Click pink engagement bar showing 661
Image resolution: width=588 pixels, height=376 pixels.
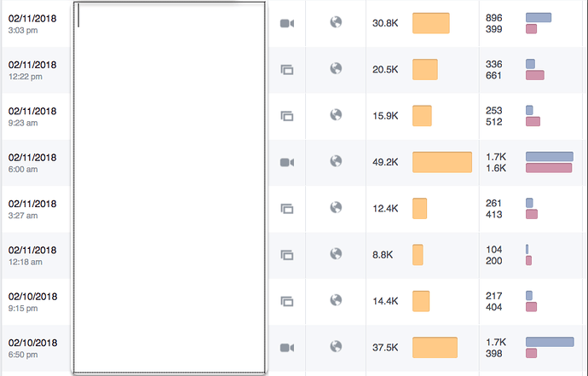click(x=535, y=75)
